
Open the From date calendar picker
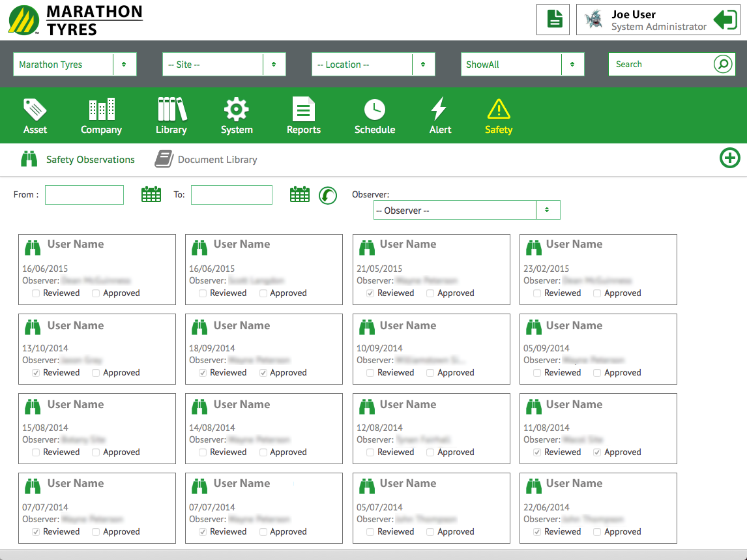[x=151, y=194]
